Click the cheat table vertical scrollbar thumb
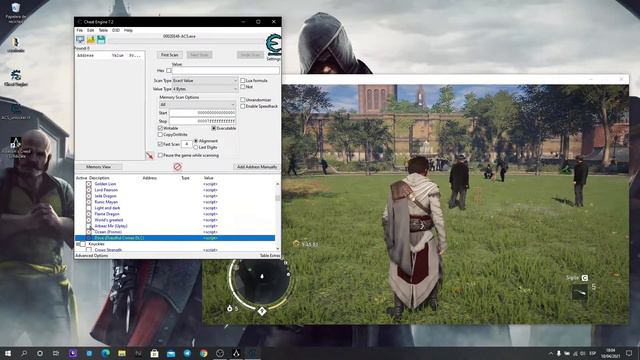 click(x=278, y=197)
